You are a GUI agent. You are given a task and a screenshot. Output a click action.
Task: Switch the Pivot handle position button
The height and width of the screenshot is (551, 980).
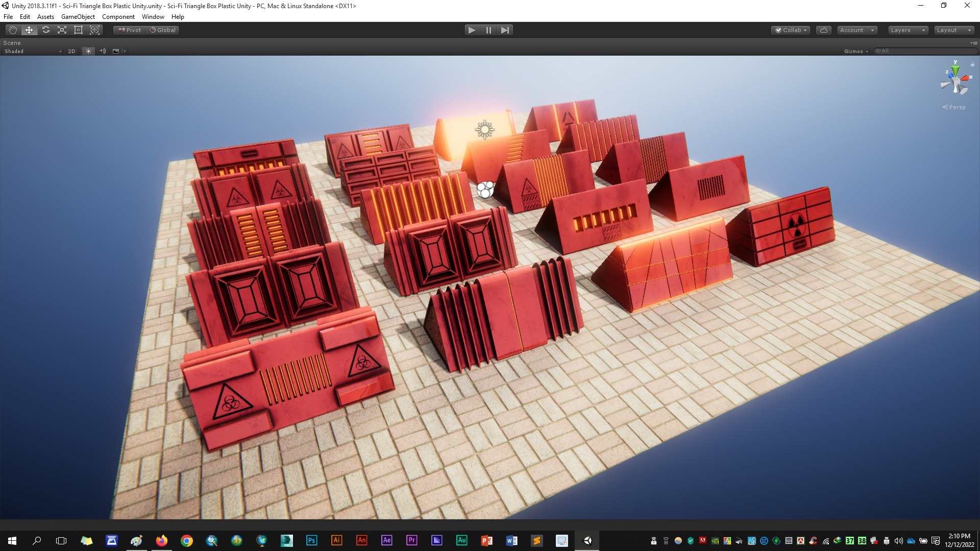click(130, 30)
